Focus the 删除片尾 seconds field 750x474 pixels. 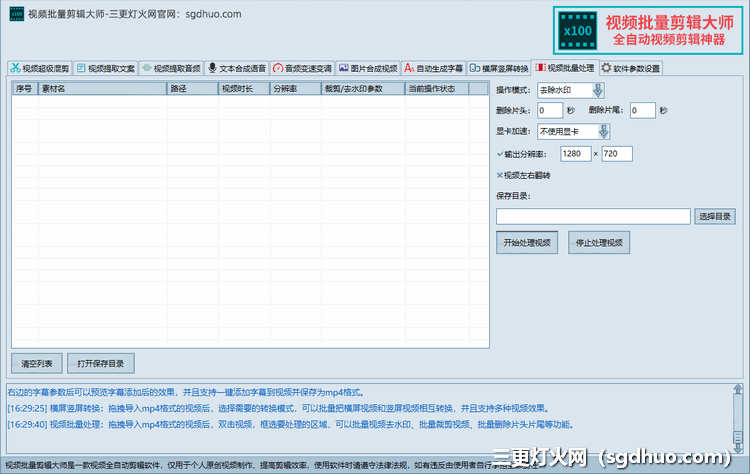click(642, 110)
